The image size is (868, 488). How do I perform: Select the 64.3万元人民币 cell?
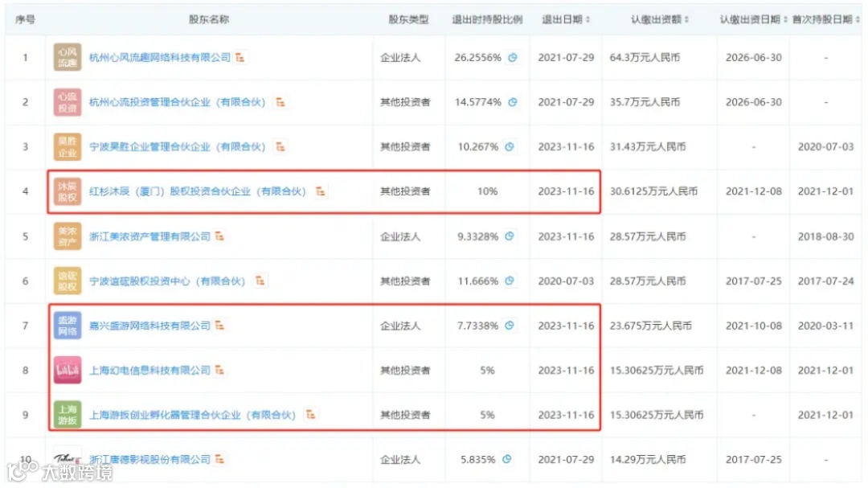click(x=645, y=58)
